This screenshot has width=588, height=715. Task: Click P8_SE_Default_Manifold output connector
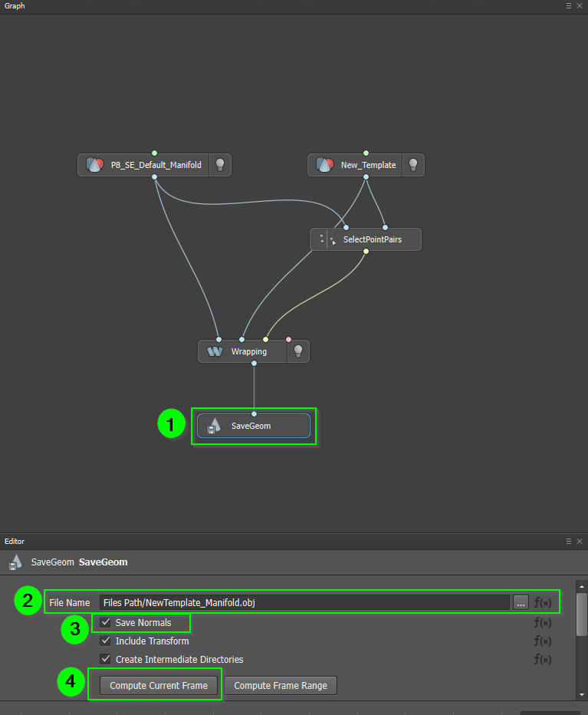(x=155, y=177)
